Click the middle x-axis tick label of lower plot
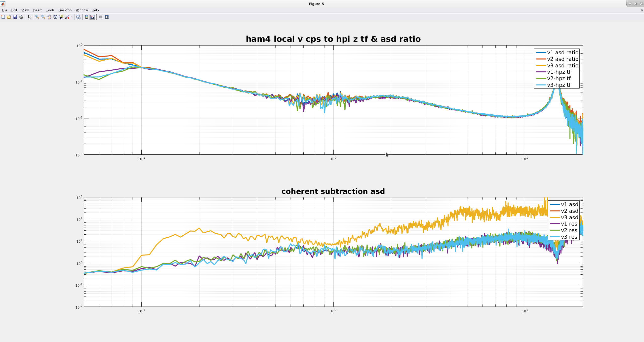Screen dimensions: 644x342 (x=333, y=311)
